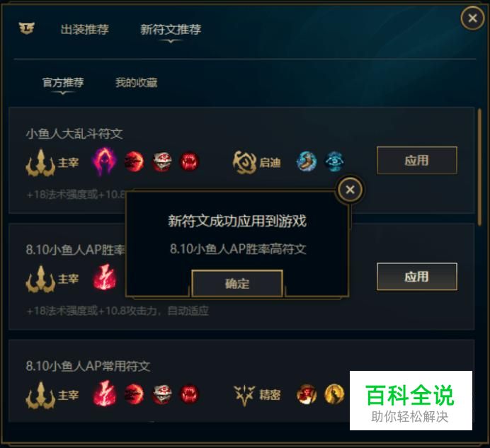
Task: Click the blue Cosmic Insight eye rune
Action: pos(334,161)
